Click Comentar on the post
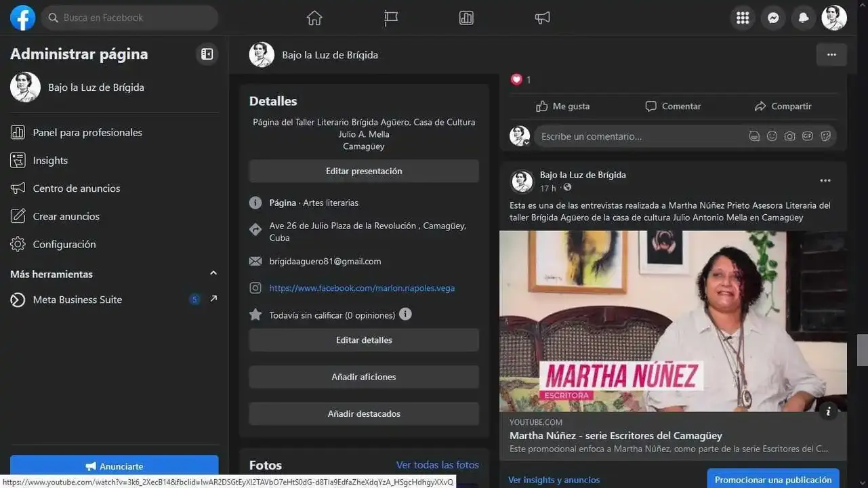The height and width of the screenshot is (488, 868). (673, 106)
